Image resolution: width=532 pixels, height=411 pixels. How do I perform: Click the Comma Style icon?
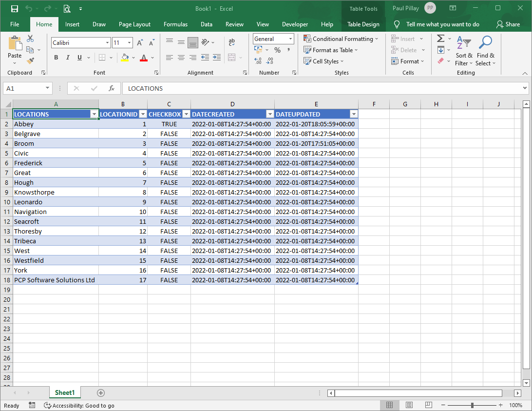[289, 50]
